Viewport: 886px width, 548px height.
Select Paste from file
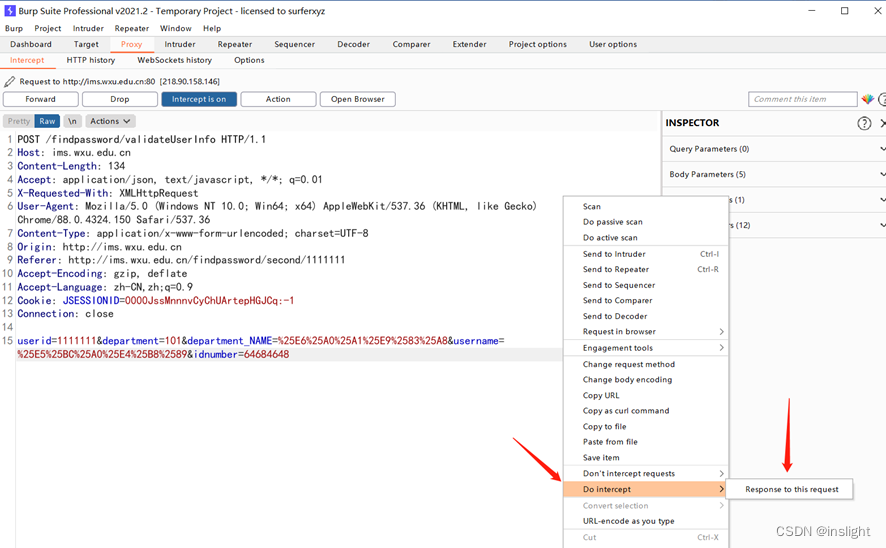pos(646,442)
